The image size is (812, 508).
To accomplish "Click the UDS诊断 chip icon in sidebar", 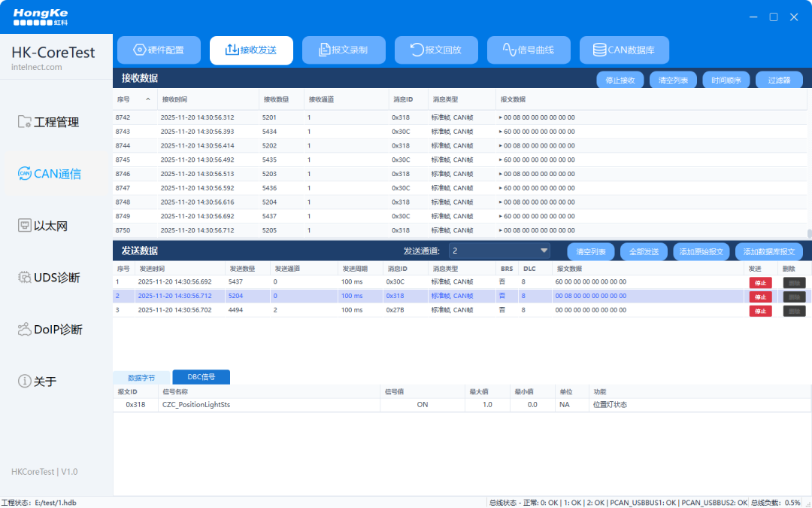I will click(24, 277).
